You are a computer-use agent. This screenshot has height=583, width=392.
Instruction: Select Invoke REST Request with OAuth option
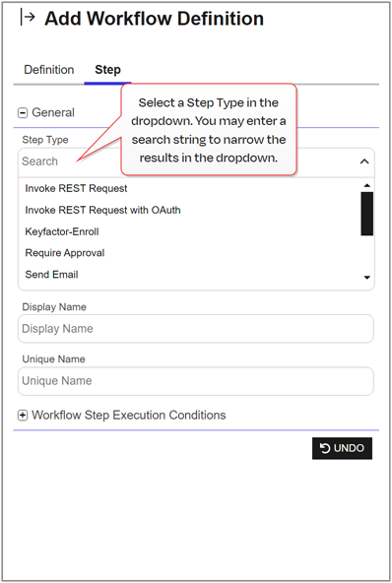[x=103, y=210]
